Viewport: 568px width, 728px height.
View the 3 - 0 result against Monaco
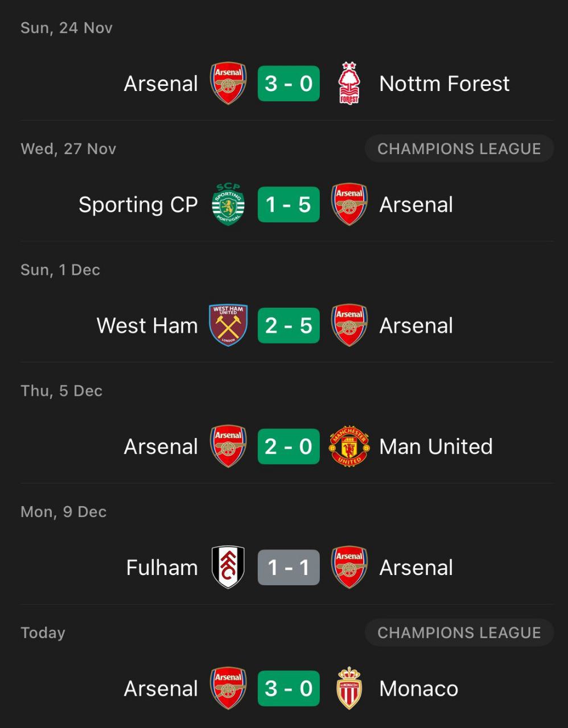[x=289, y=688]
